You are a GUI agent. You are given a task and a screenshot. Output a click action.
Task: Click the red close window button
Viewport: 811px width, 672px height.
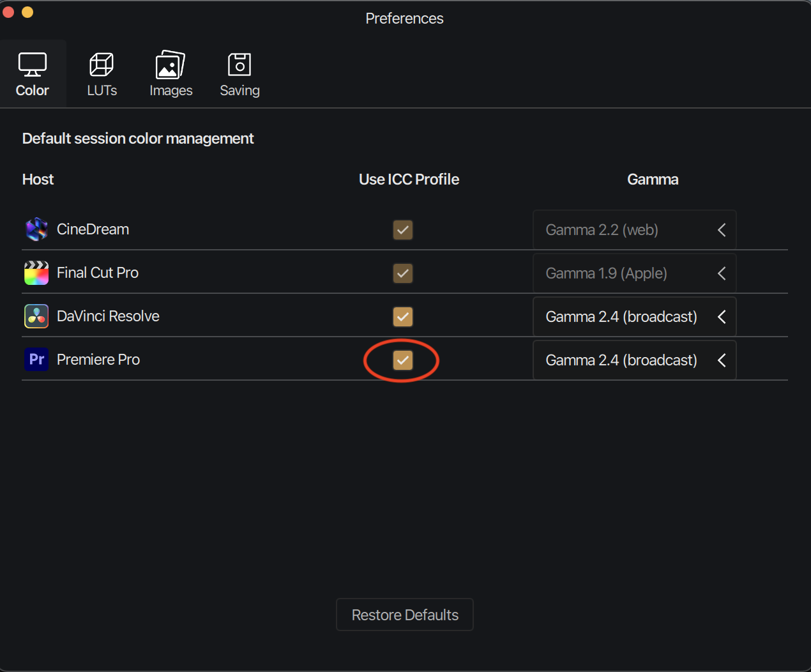(8, 11)
